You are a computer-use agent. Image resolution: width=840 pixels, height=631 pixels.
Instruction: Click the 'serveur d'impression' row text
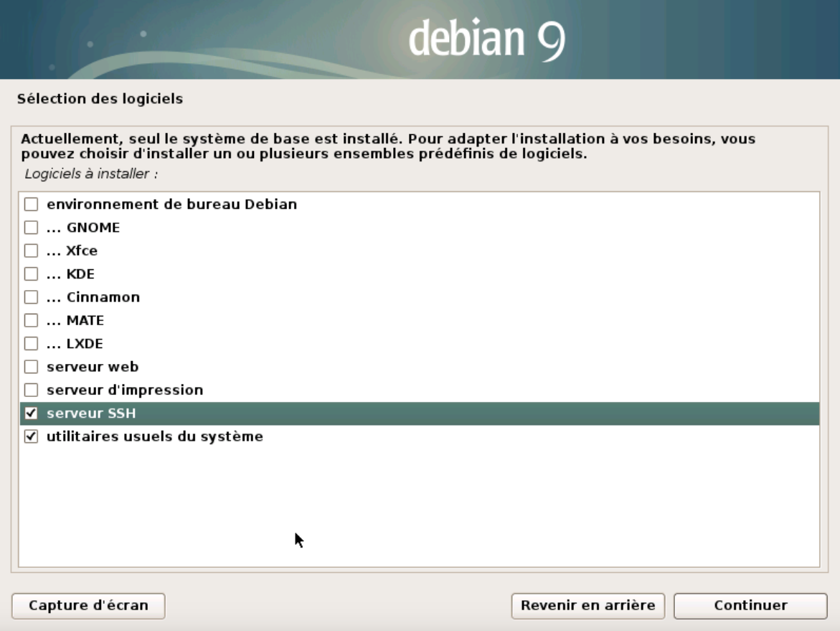125,390
